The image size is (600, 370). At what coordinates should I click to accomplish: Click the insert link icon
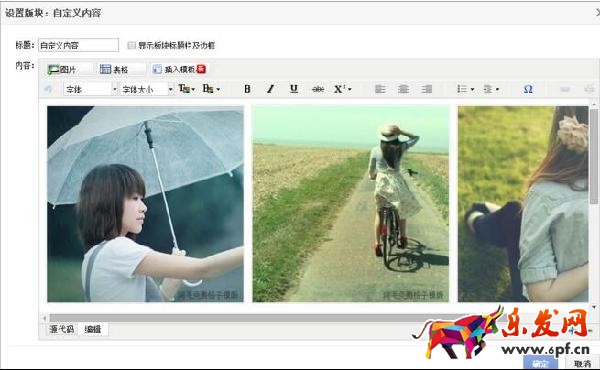tap(565, 89)
